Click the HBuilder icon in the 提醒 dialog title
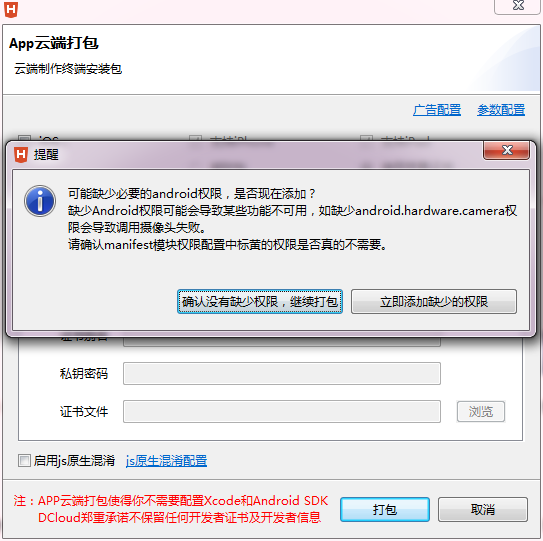The width and height of the screenshot is (543, 541). click(21, 154)
